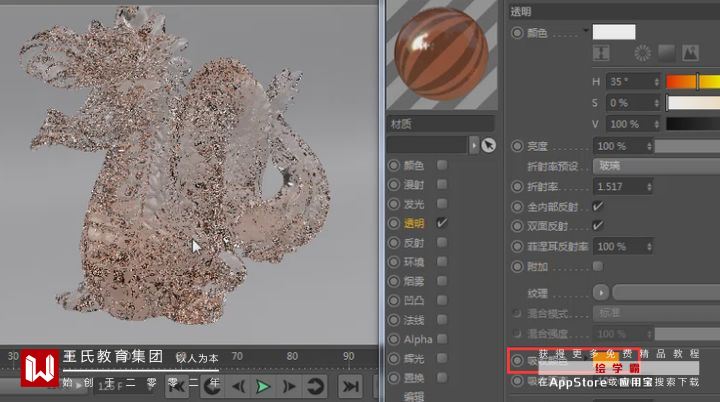Open the 混合模式 dropdown showing 标准
This screenshot has width=720, height=402.
(656, 313)
